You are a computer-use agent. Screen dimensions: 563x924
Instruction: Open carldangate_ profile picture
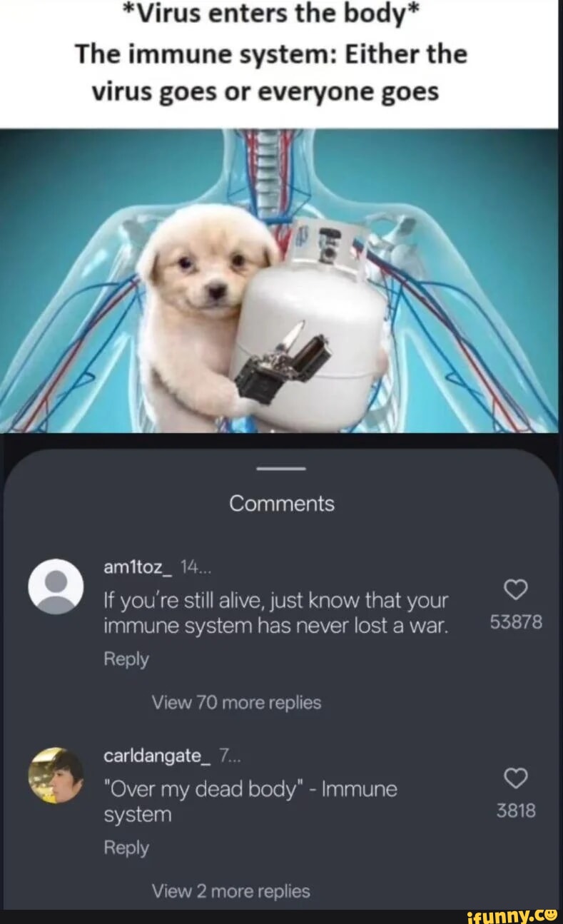tap(56, 775)
